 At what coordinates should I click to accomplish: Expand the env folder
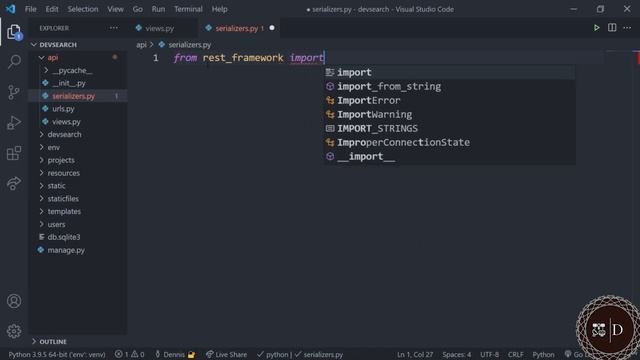tap(78, 147)
